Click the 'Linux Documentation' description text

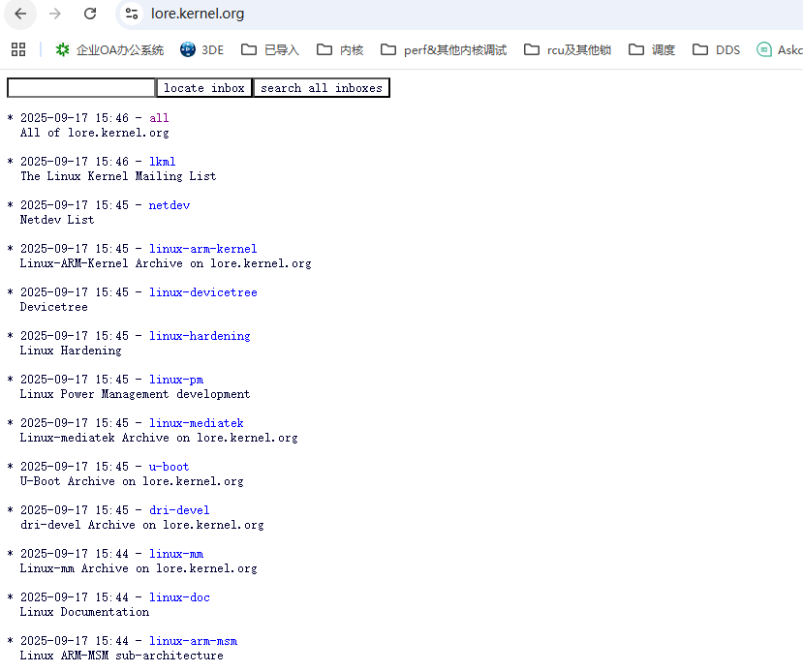point(84,611)
